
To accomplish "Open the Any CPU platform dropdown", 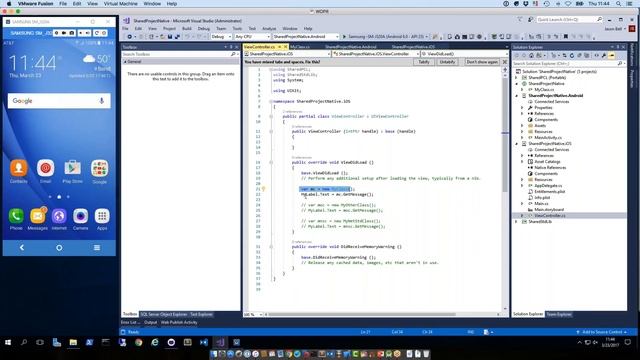I will click(252, 37).
